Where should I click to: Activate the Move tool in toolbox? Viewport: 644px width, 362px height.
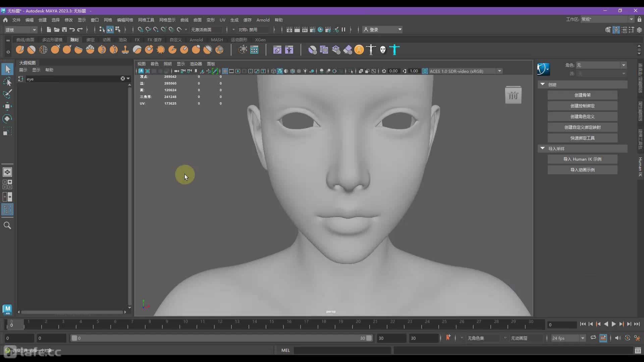point(7,107)
